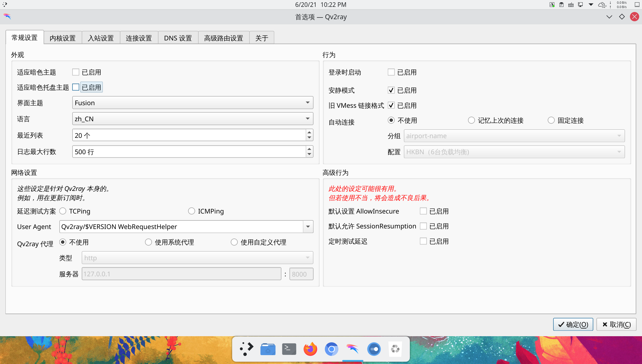Open the trash bin in the dock
Viewport: 642px width, 364px height.
395,349
